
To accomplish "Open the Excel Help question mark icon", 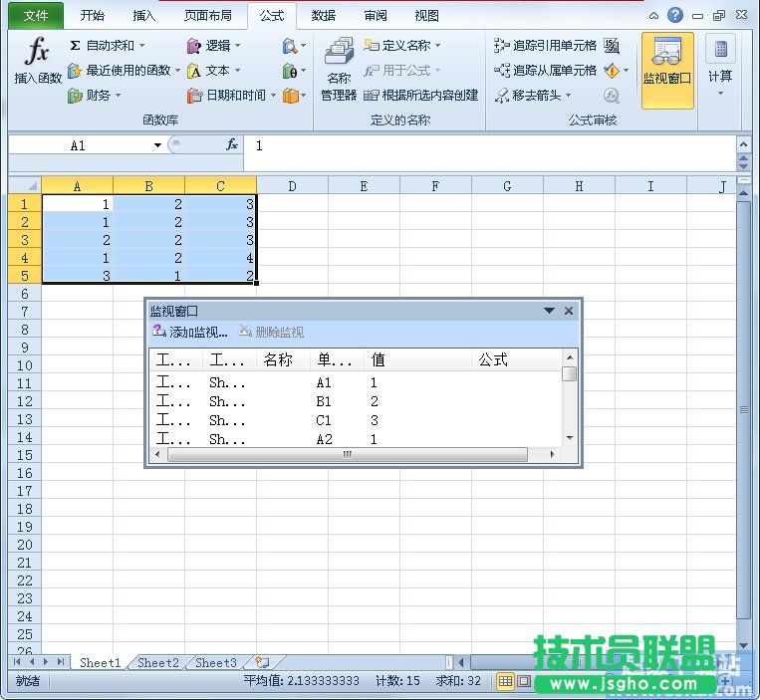I will click(x=675, y=15).
